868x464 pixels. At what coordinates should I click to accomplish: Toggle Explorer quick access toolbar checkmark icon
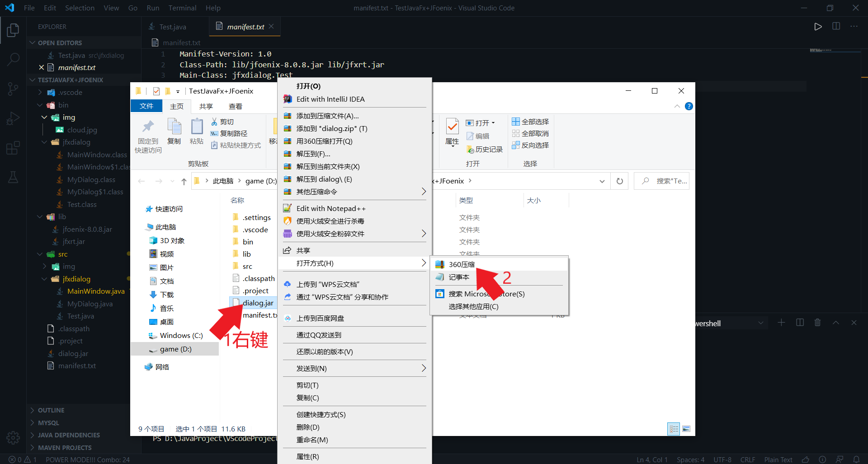pos(156,91)
